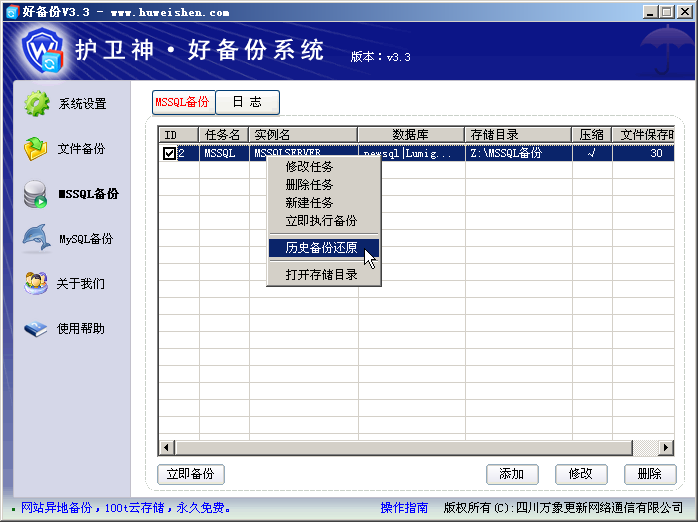Image resolution: width=698 pixels, height=522 pixels.
Task: Click the 数据库 column header
Action: click(x=411, y=135)
